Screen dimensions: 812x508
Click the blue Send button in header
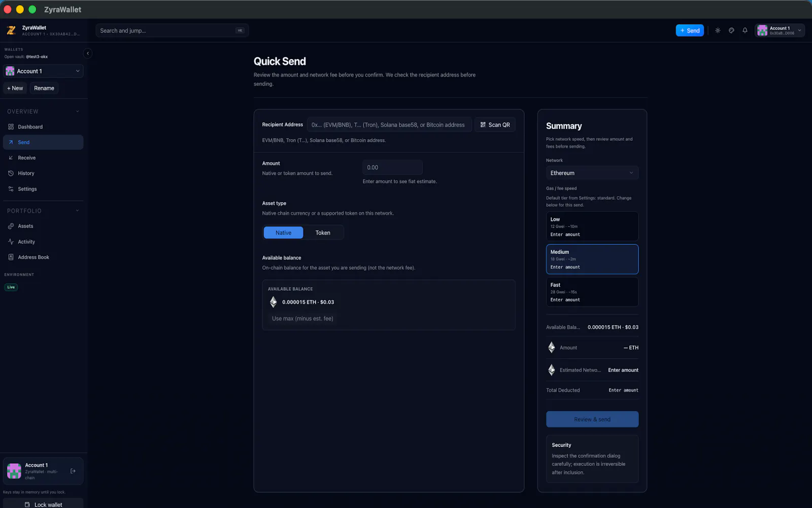pos(690,30)
